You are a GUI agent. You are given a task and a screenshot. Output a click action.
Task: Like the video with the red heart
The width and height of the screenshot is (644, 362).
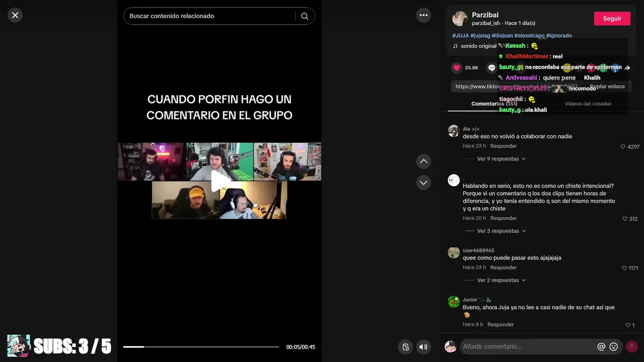pyautogui.click(x=457, y=68)
